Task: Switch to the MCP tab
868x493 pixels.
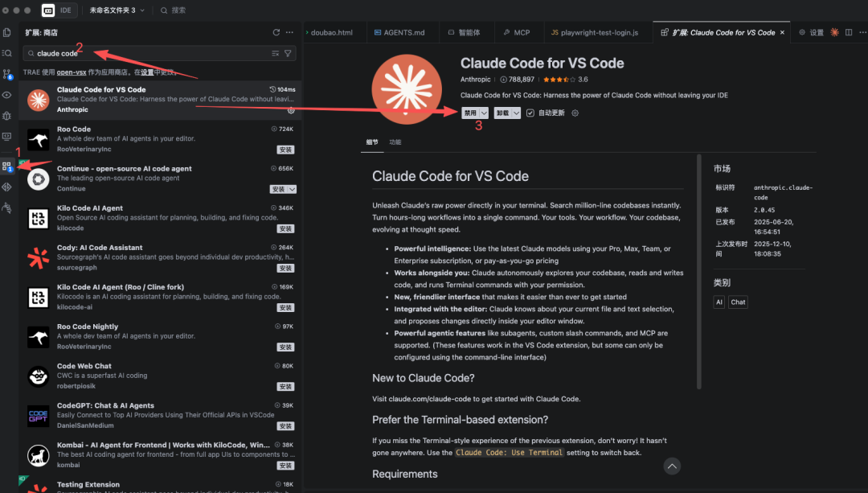Action: pyautogui.click(x=517, y=33)
